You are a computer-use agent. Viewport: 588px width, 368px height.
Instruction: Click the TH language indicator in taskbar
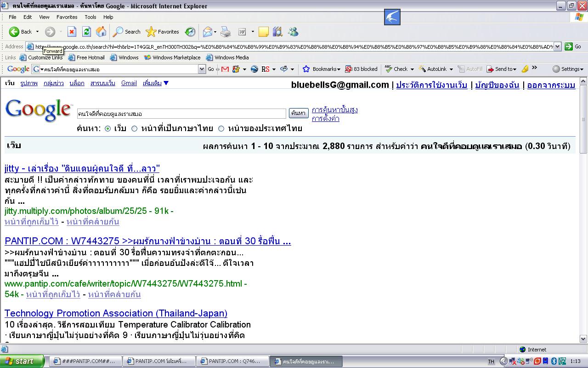click(491, 362)
